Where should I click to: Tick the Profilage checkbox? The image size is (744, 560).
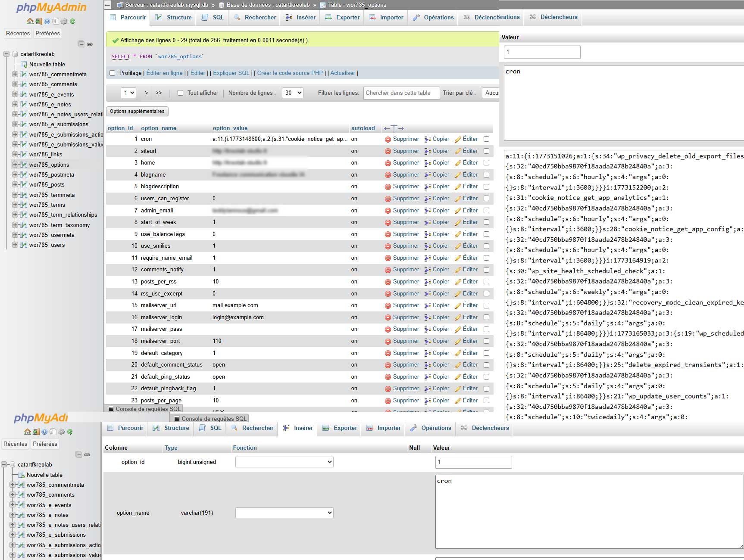(x=113, y=73)
